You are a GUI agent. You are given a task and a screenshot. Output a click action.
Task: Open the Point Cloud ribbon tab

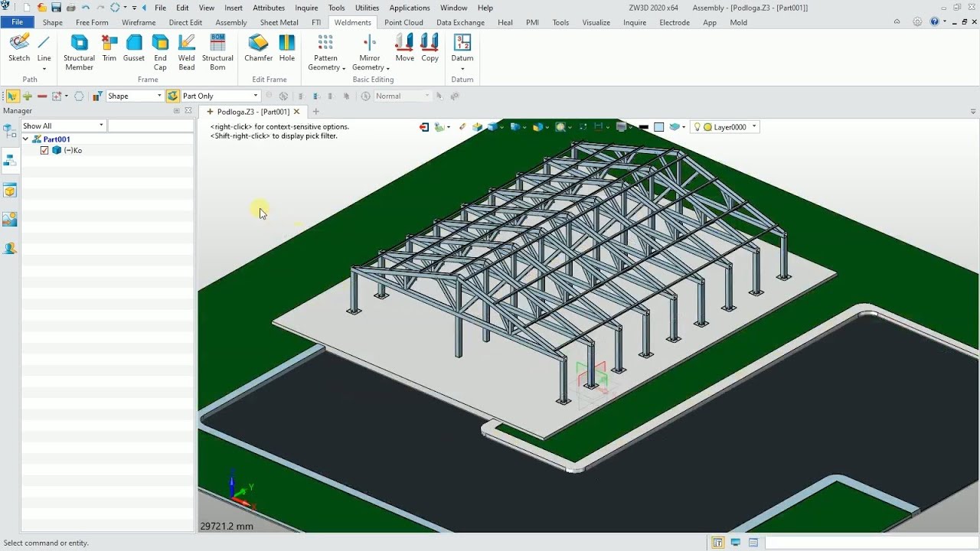tap(403, 22)
